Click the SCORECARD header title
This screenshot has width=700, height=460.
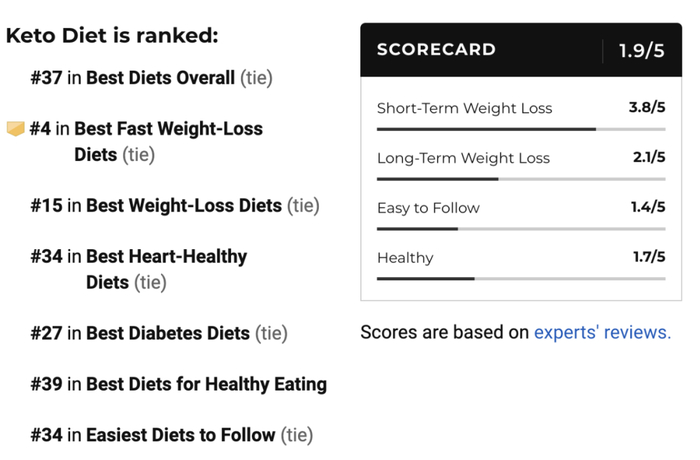coord(436,50)
